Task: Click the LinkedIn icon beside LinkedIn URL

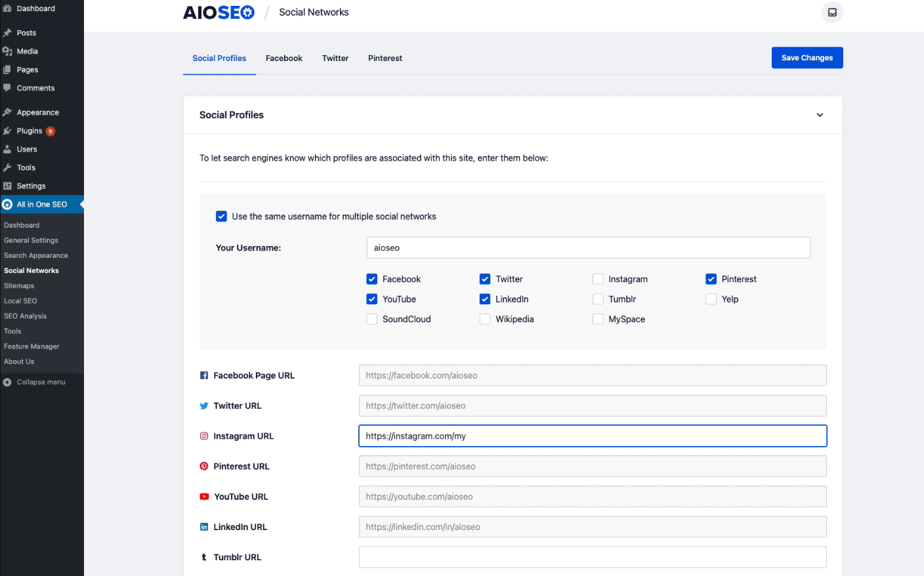Action: coord(204,527)
